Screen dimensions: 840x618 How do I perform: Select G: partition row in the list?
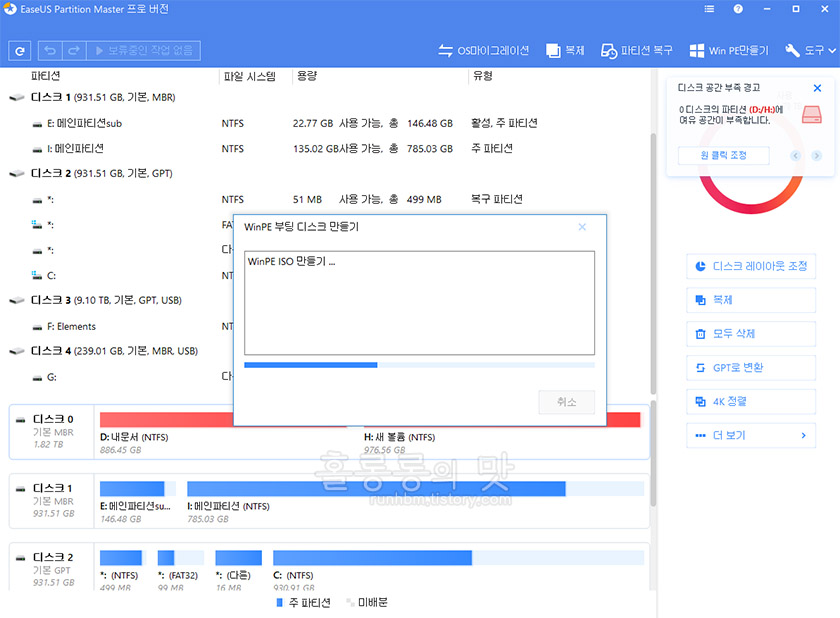121,377
